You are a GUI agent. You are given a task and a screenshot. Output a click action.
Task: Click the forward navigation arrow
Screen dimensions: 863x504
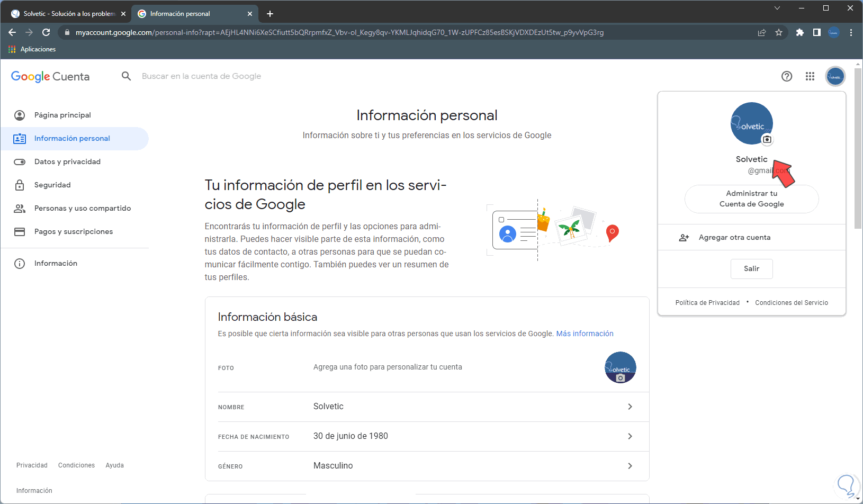29,32
